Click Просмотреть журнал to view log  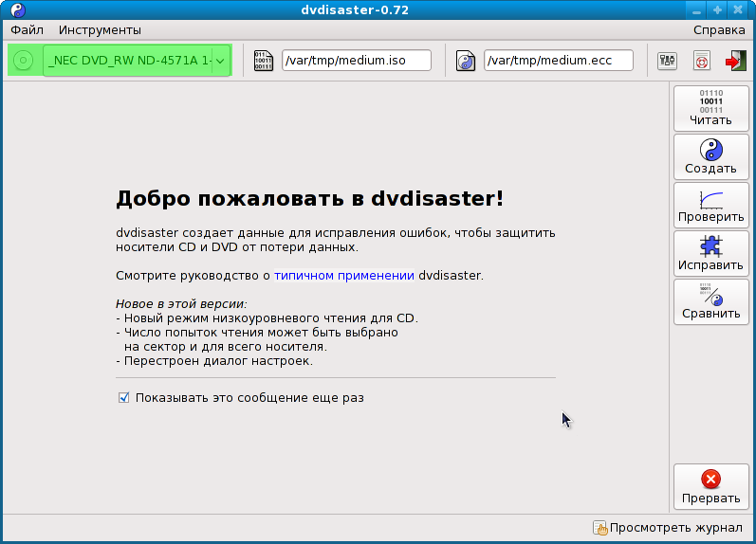pos(676,528)
